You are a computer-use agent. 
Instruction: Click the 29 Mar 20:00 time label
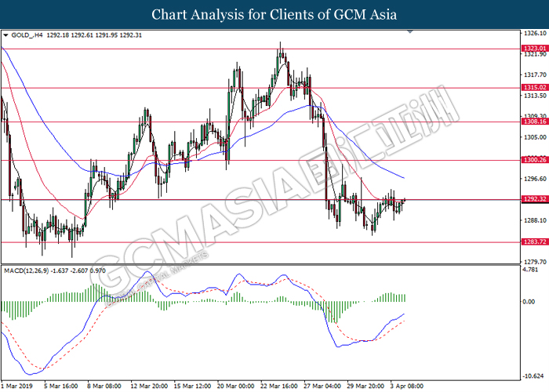pos(365,386)
